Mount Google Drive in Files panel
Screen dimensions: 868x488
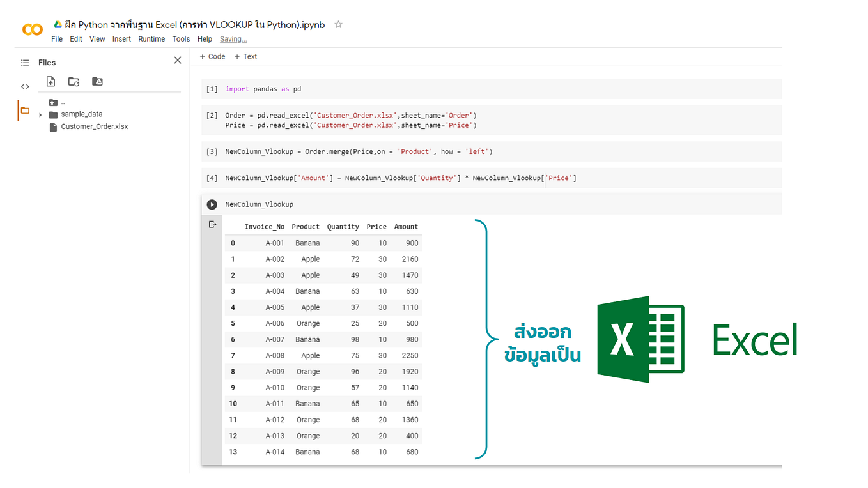tap(97, 81)
